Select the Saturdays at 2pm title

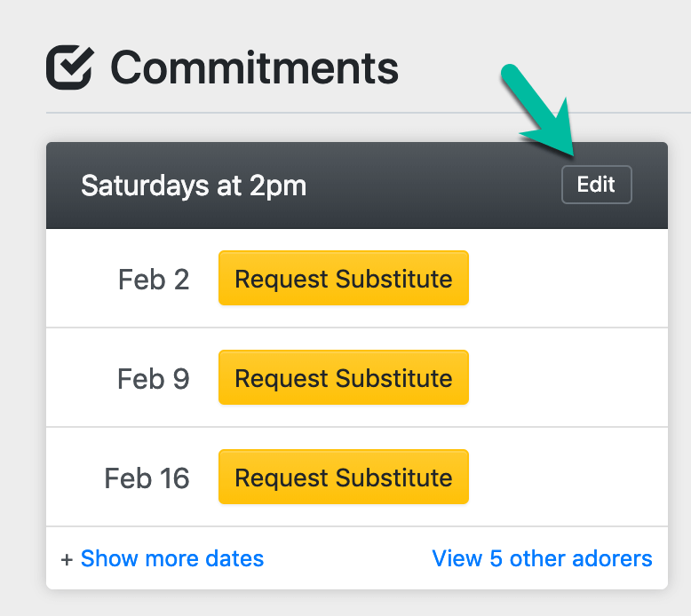point(194,186)
